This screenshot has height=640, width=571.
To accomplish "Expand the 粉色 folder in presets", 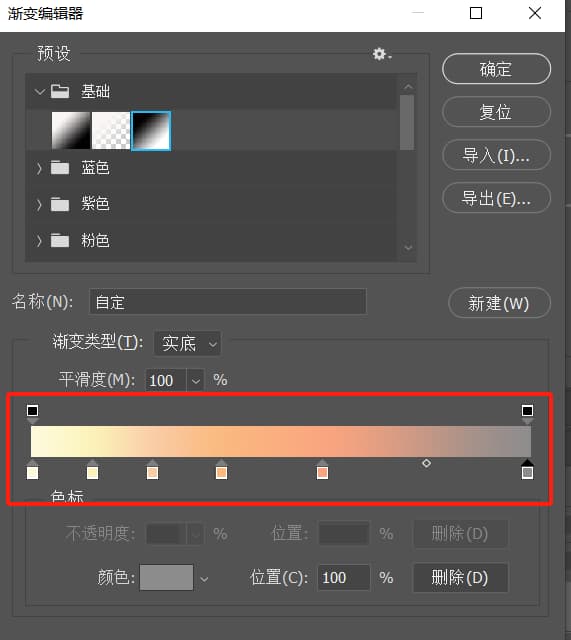I will pyautogui.click(x=40, y=241).
